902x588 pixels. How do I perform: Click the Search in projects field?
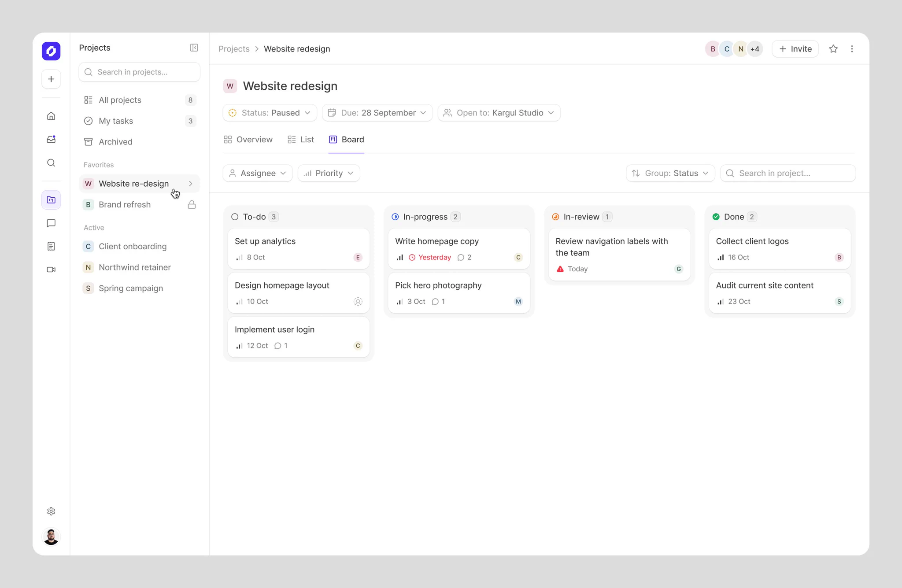[x=140, y=72]
